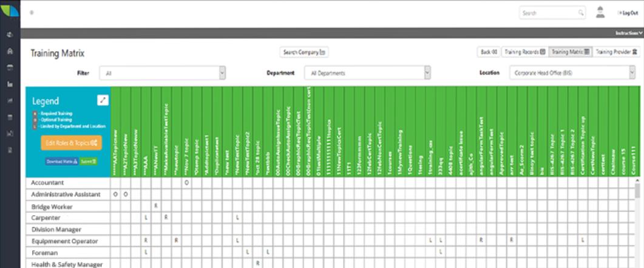
Task: Go back using the Back button
Action: click(x=489, y=52)
